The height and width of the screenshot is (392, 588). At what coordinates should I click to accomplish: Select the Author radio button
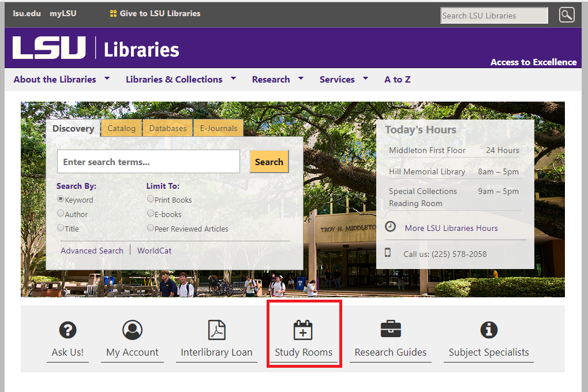61,213
